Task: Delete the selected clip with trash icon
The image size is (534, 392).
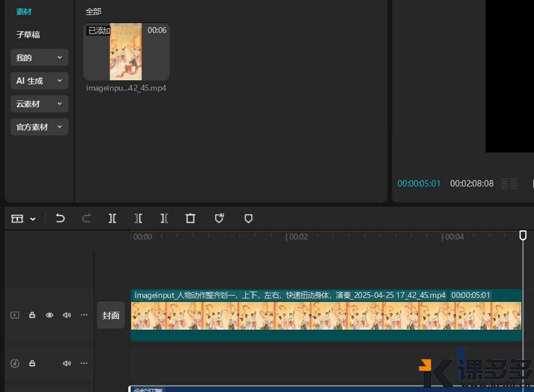Action: click(190, 218)
